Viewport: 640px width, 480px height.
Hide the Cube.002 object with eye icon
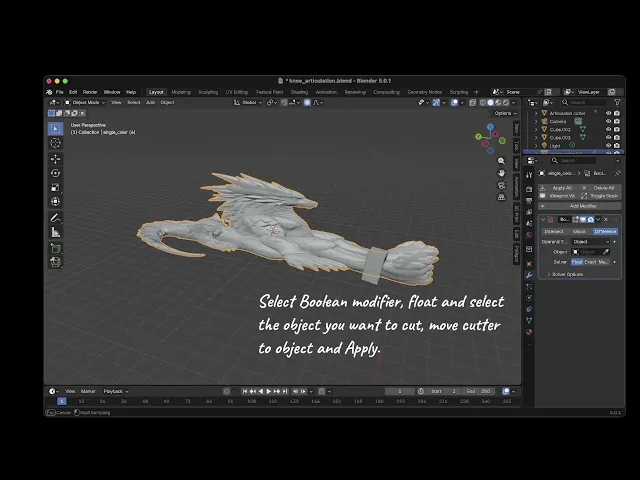pyautogui.click(x=608, y=129)
